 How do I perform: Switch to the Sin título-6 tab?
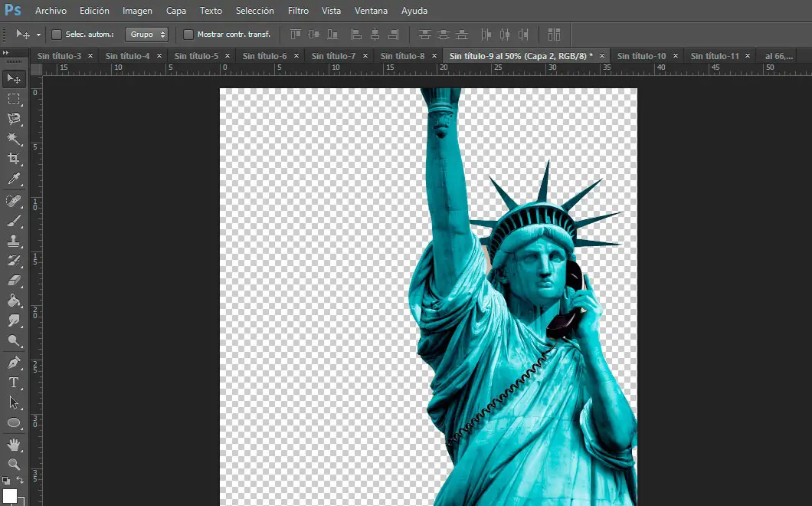click(x=264, y=56)
